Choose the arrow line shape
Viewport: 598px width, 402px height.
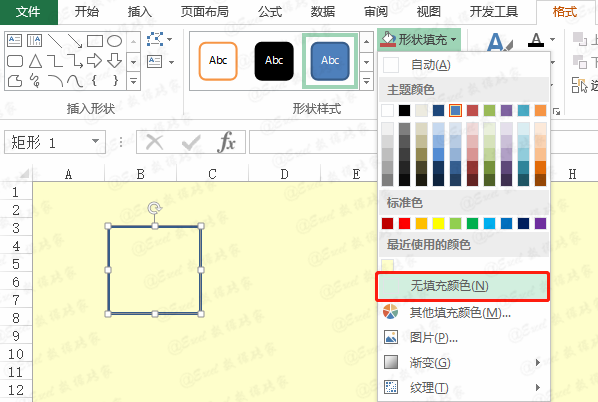[x=75, y=40]
